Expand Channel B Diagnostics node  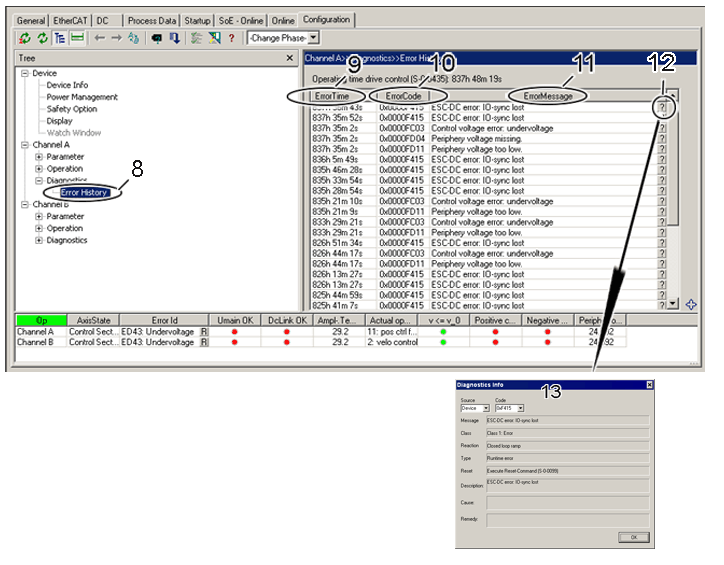[38, 241]
